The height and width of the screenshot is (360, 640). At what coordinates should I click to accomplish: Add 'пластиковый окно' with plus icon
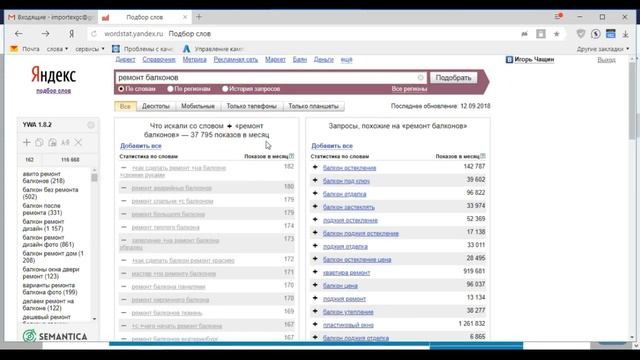click(x=315, y=324)
